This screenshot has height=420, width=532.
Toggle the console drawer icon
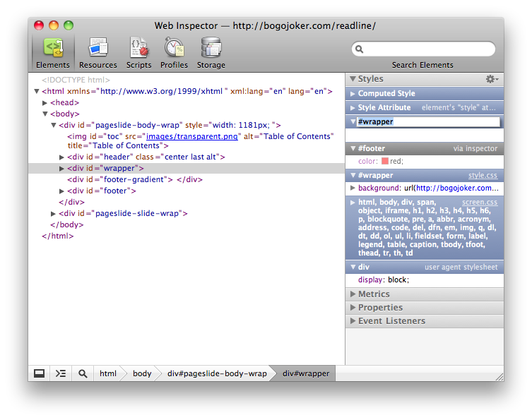61,373
